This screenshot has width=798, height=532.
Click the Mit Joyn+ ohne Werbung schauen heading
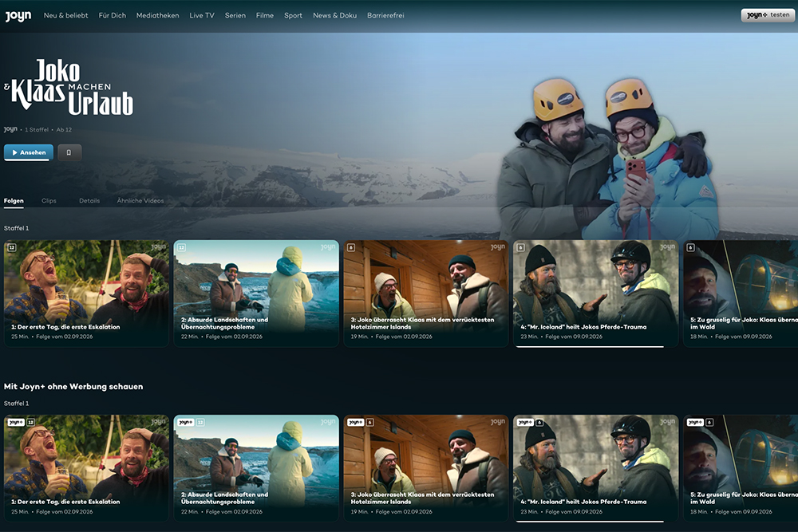(73, 387)
